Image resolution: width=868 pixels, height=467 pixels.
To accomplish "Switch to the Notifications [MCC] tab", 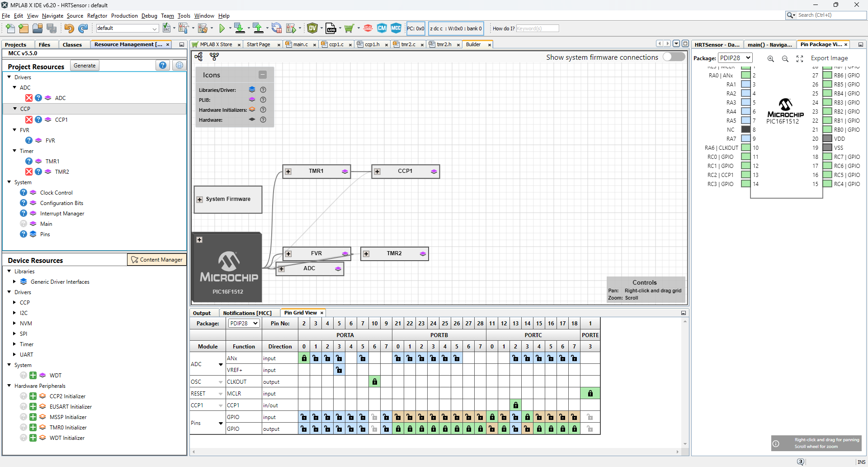I will point(247,313).
